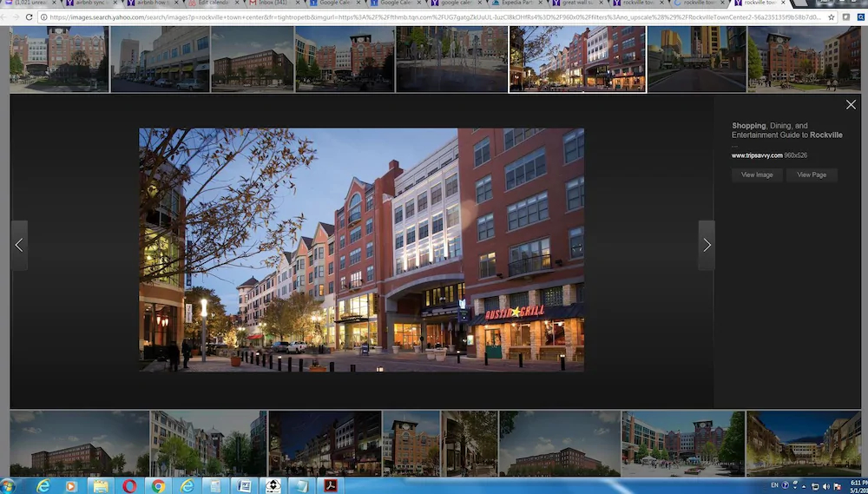Select the fountain plaza thumbnail in top row

[451, 59]
